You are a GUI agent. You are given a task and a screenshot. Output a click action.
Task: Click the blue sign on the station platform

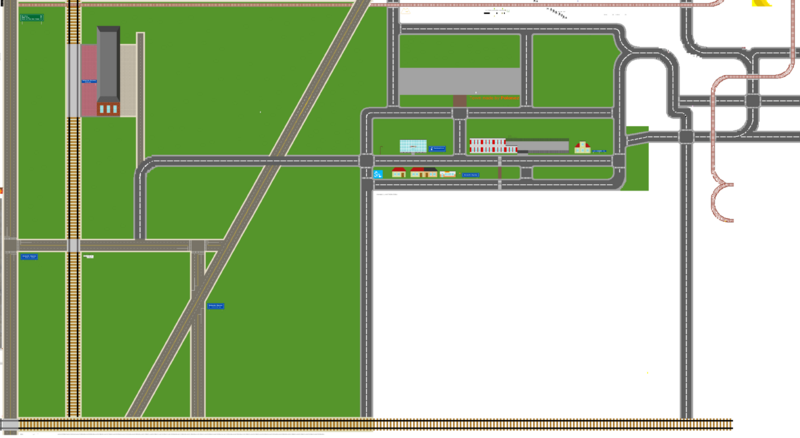(x=90, y=82)
